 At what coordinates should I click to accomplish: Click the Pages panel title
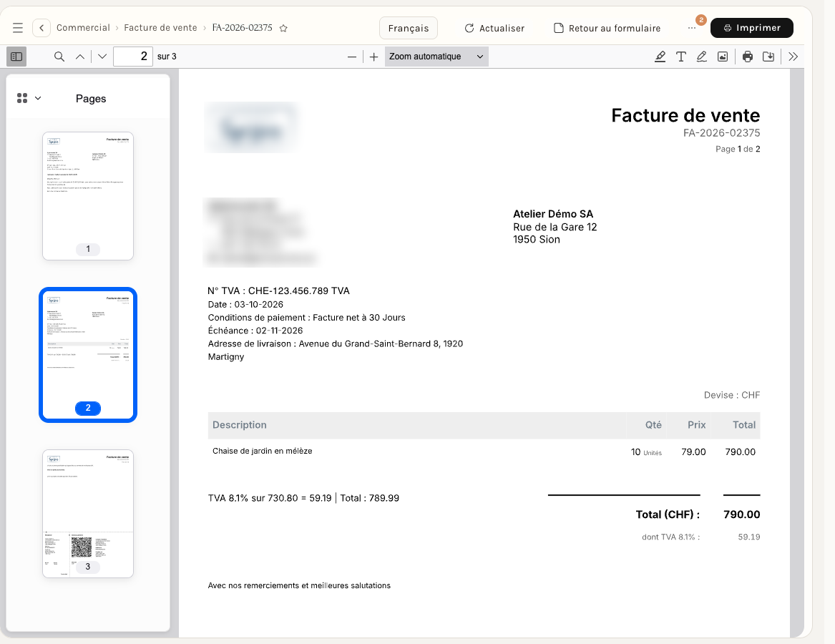tap(91, 99)
